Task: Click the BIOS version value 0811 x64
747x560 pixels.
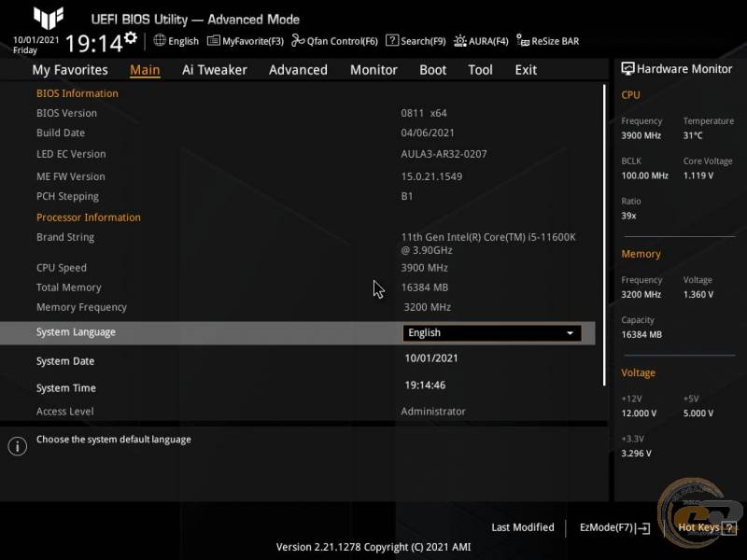Action: pos(424,113)
